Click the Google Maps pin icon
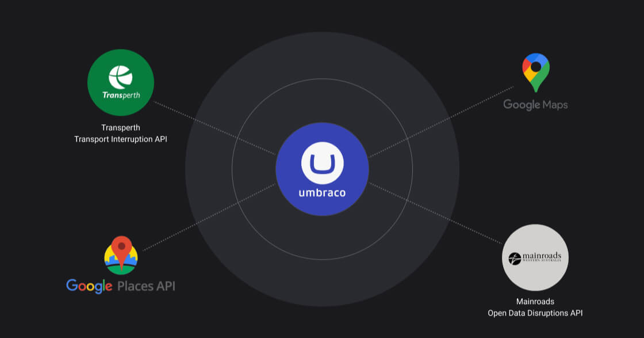 [535, 73]
